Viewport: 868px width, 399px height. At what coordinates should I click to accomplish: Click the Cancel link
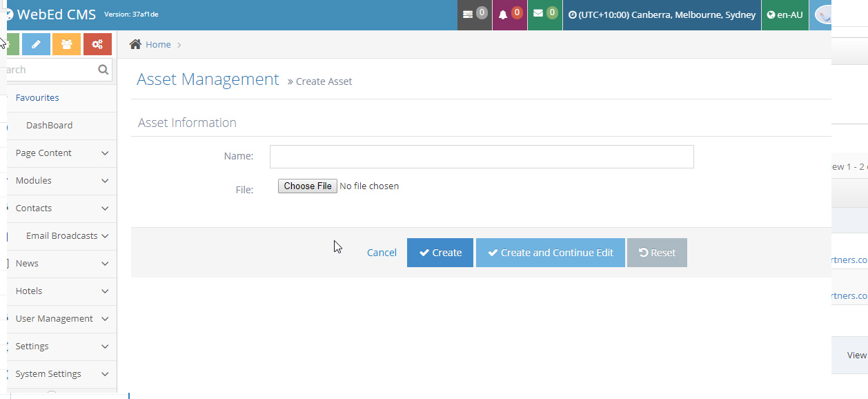click(x=382, y=253)
